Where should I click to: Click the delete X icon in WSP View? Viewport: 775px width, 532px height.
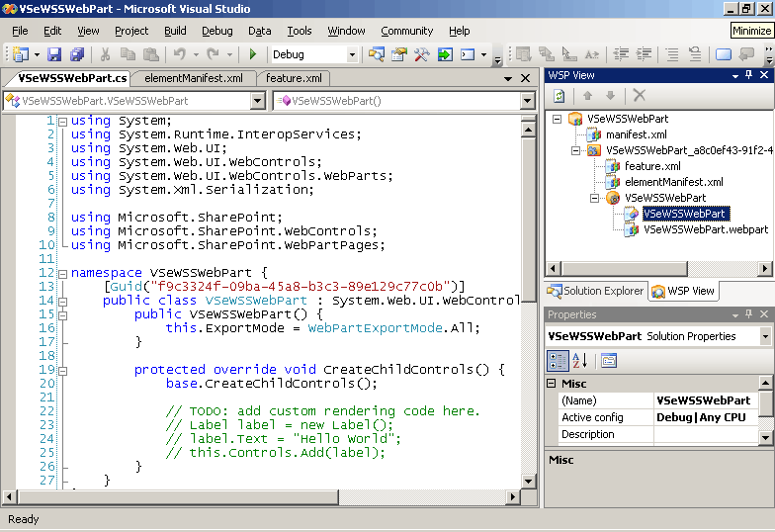639,95
